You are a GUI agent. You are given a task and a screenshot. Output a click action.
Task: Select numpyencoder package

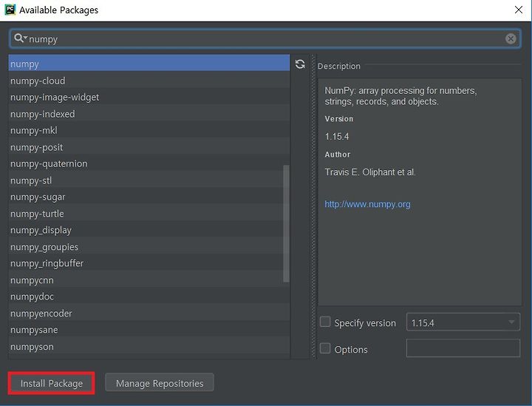(149, 314)
